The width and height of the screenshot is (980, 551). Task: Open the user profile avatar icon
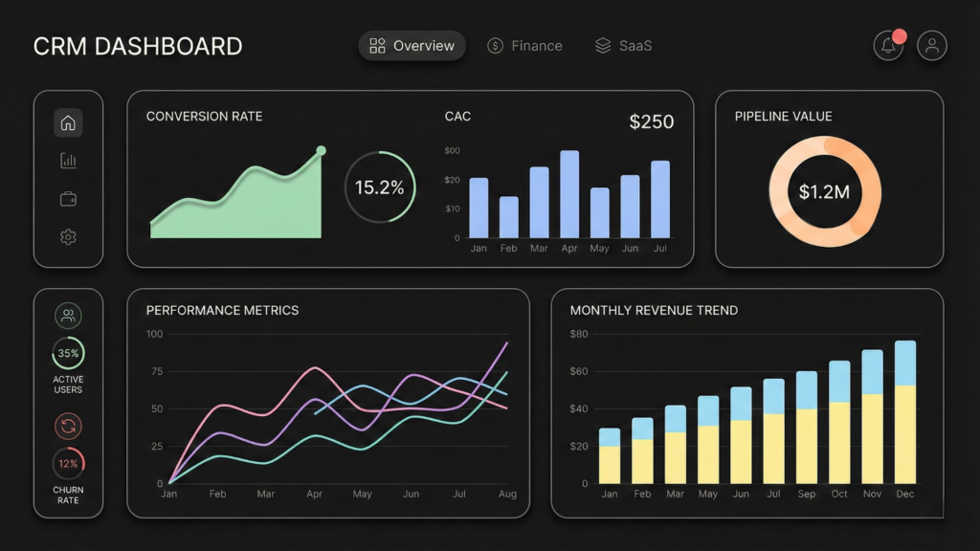(x=932, y=45)
